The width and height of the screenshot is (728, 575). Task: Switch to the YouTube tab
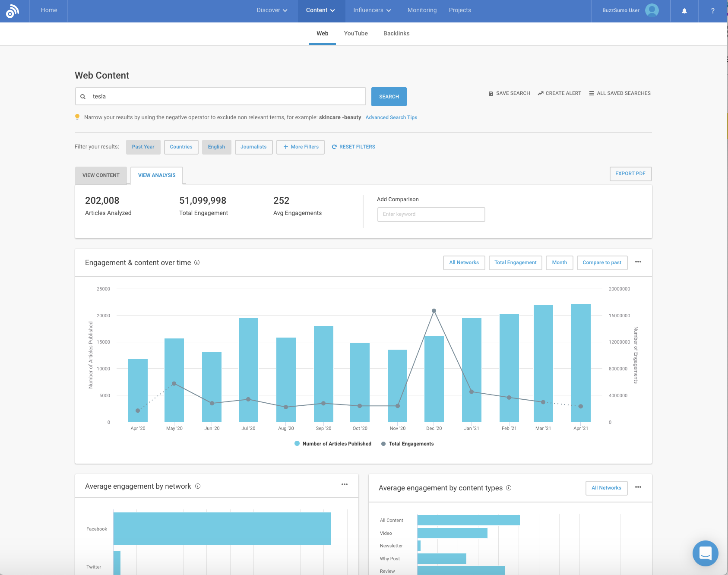[x=355, y=33]
